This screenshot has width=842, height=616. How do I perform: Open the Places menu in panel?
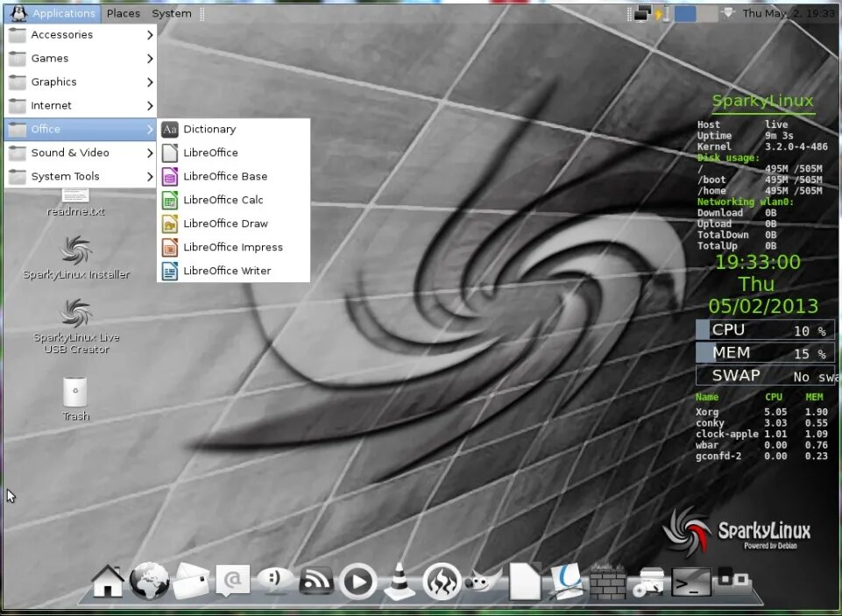(x=124, y=13)
